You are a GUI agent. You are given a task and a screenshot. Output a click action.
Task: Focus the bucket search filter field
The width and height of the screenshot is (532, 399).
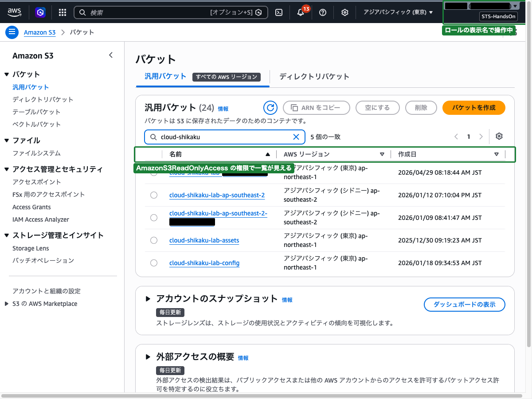tap(224, 137)
